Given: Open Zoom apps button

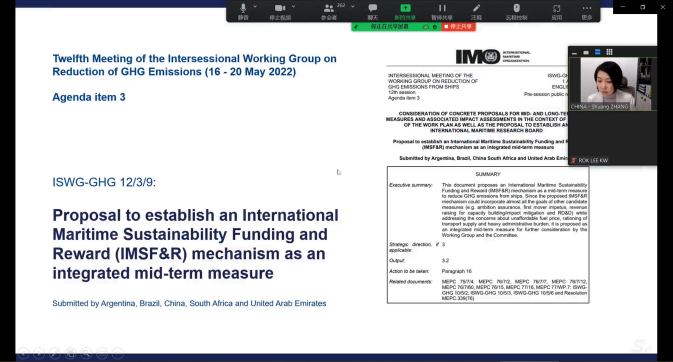Looking at the screenshot, I should [x=557, y=11].
